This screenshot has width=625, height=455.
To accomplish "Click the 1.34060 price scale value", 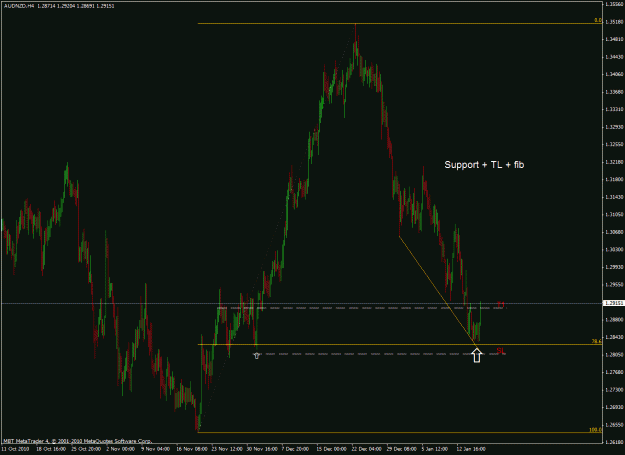I will coord(614,74).
